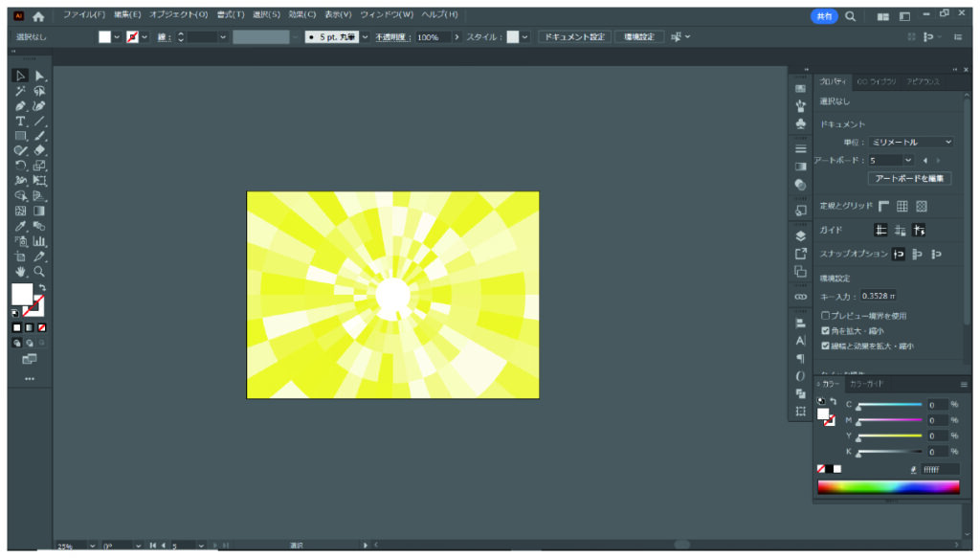Open the zoom level dropdown in status bar
980x558 pixels.
tap(93, 547)
